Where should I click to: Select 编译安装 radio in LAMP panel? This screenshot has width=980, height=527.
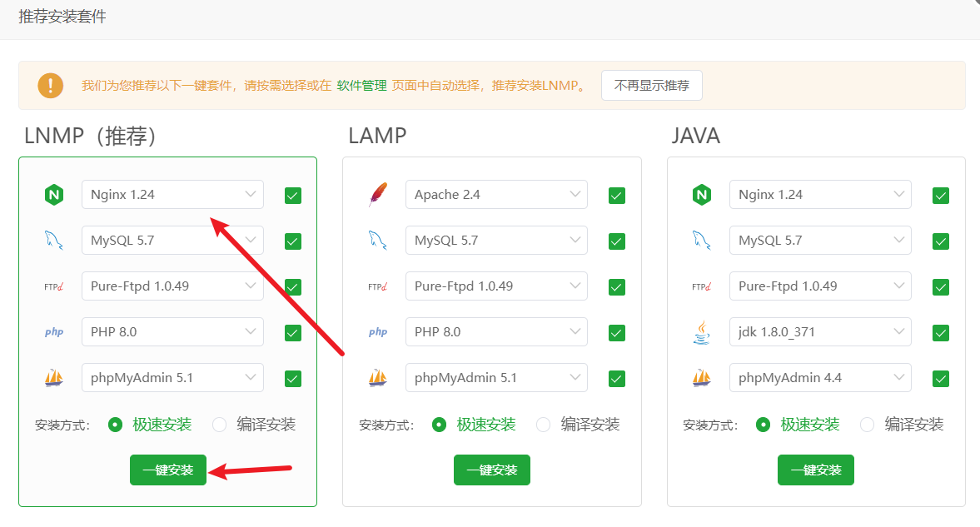(x=543, y=425)
